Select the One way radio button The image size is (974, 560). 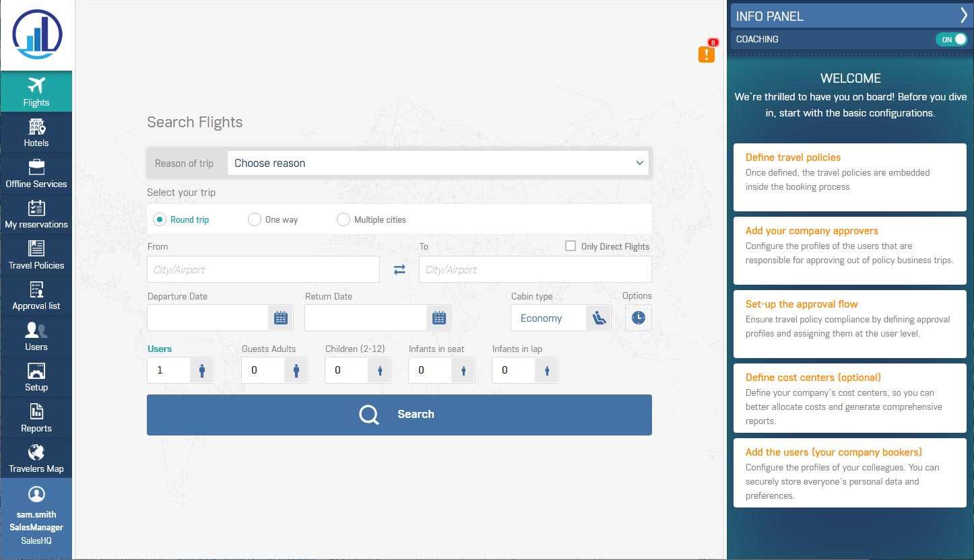coord(255,219)
